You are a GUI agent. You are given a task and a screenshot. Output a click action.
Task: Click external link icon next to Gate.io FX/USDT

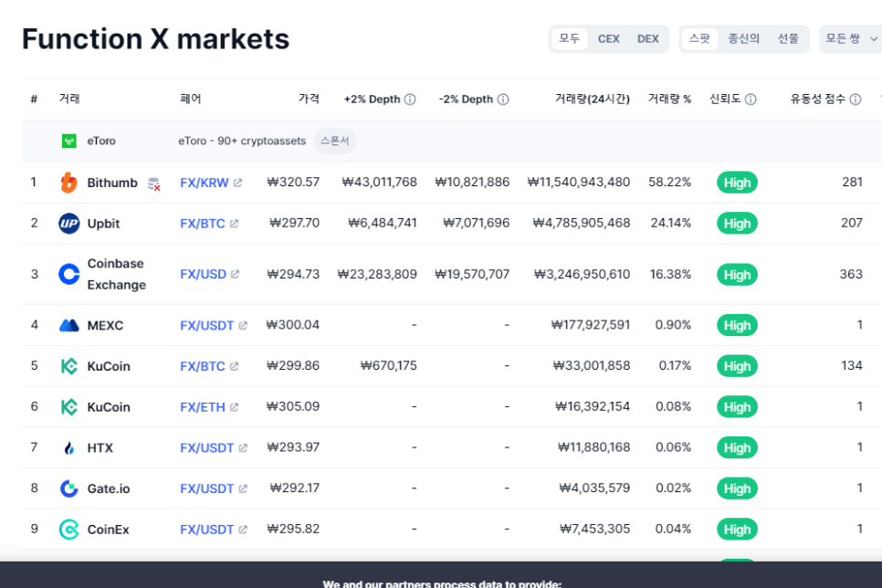click(243, 488)
